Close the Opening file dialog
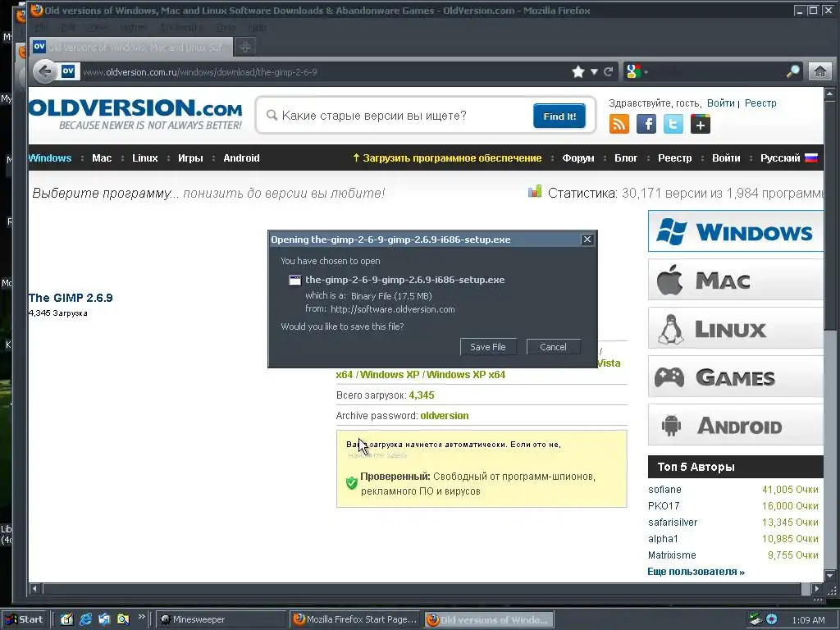Image resolution: width=840 pixels, height=630 pixels. click(587, 240)
